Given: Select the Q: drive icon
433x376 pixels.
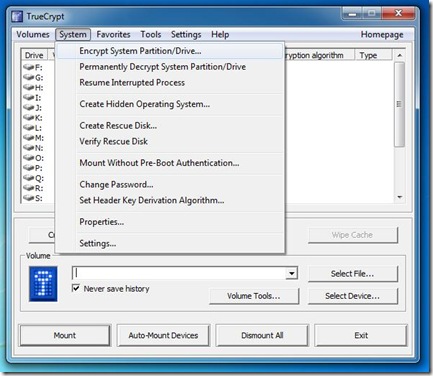Looking at the screenshot, I should click(29, 178).
